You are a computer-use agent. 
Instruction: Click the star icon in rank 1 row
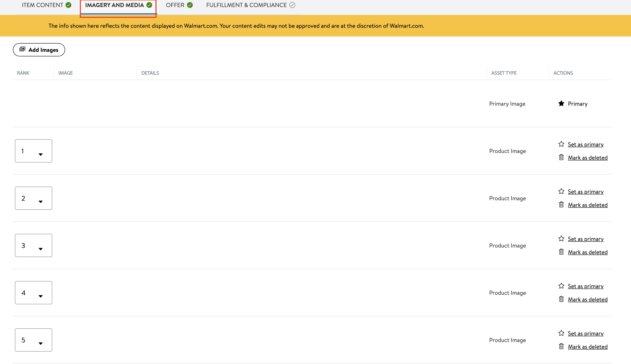(561, 144)
